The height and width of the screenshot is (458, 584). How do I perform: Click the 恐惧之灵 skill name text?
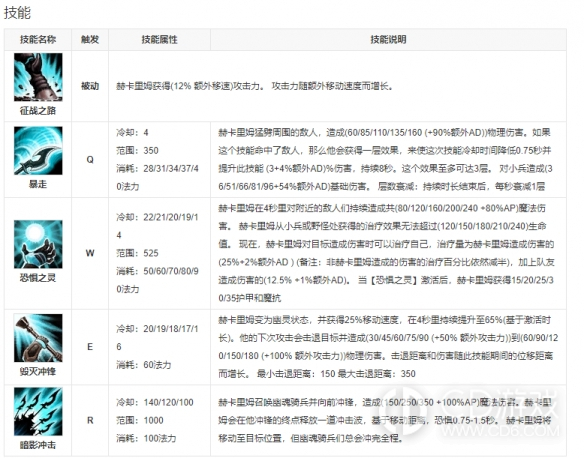pyautogui.click(x=38, y=278)
